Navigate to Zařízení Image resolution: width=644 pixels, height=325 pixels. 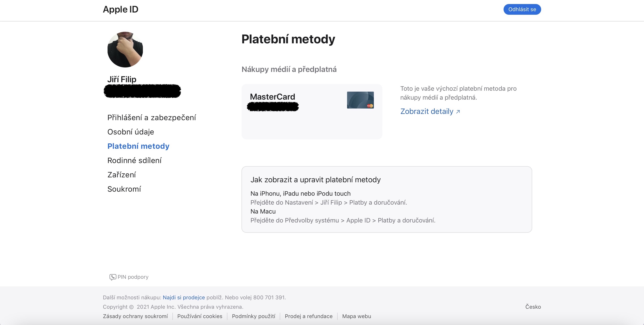pyautogui.click(x=121, y=175)
